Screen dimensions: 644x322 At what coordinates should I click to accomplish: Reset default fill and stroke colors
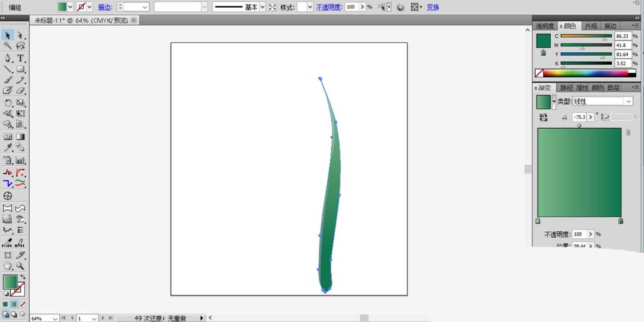point(6,294)
